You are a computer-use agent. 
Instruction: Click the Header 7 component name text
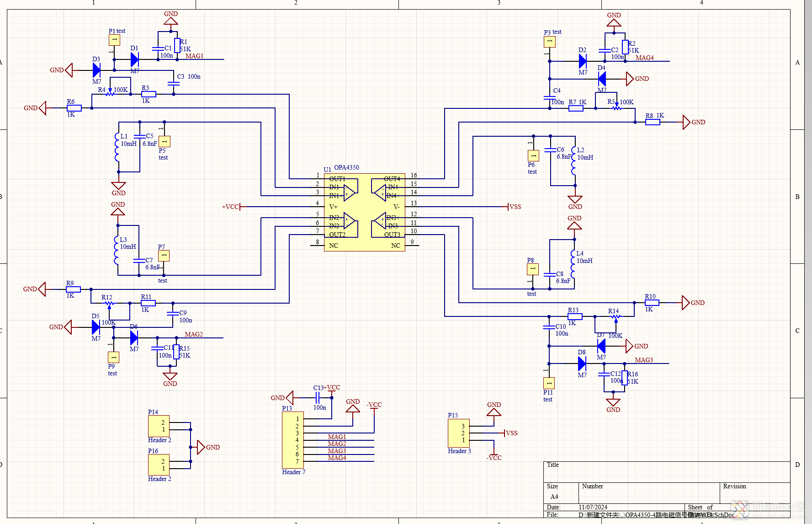[x=293, y=472]
